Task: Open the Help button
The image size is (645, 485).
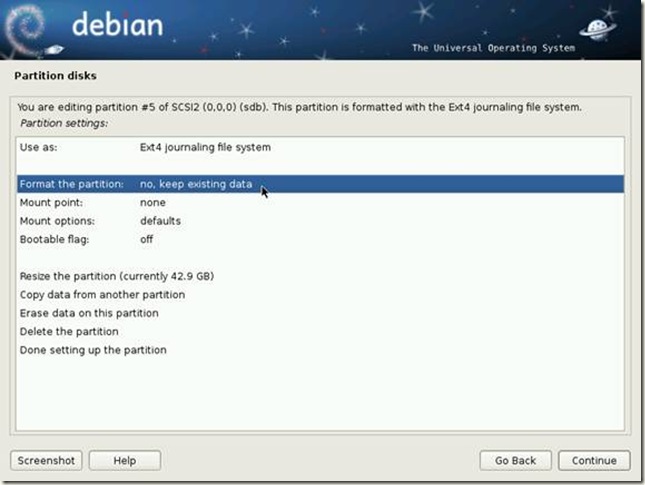Action: pyautogui.click(x=125, y=460)
